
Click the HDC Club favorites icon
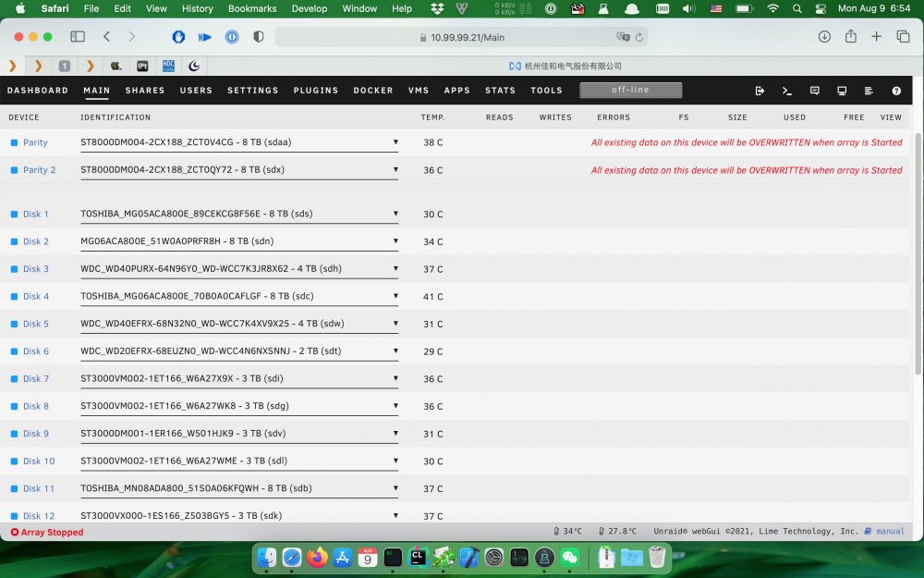point(168,66)
